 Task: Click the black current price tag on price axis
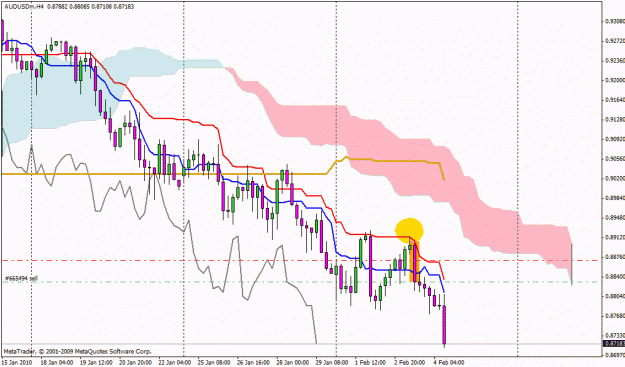pyautogui.click(x=614, y=343)
